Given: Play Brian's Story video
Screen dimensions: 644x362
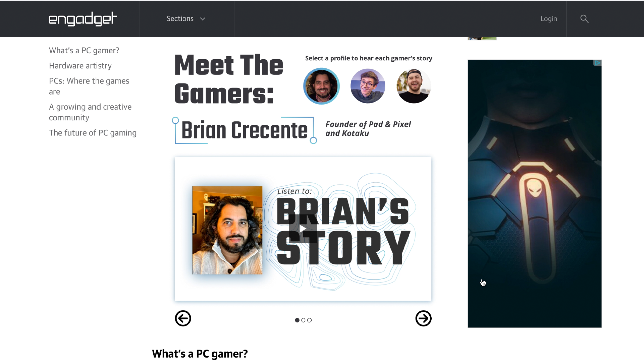Looking at the screenshot, I should tap(303, 229).
